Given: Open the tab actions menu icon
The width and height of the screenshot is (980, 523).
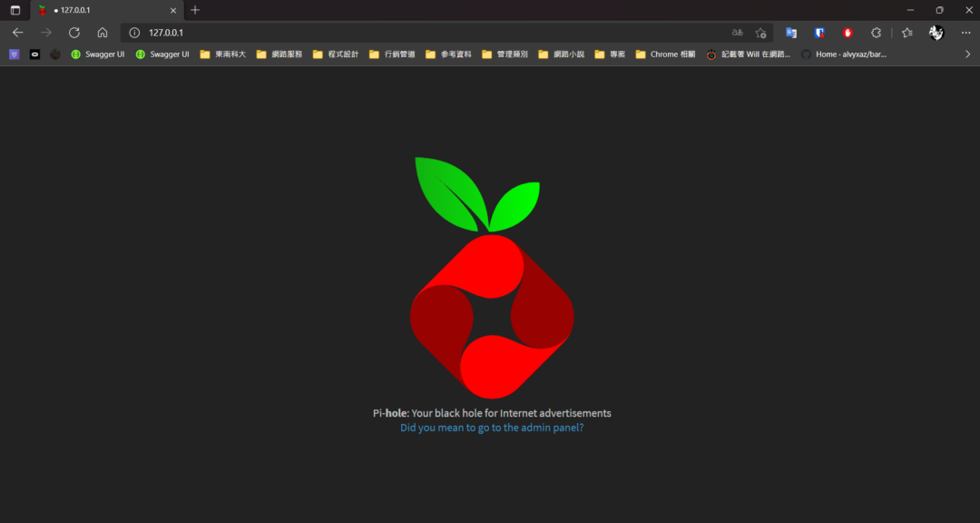Looking at the screenshot, I should [x=15, y=10].
